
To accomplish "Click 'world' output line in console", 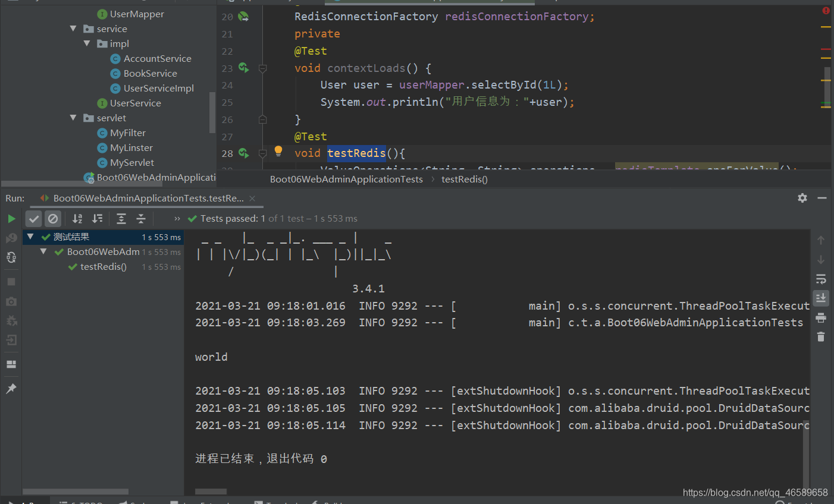I will [211, 357].
